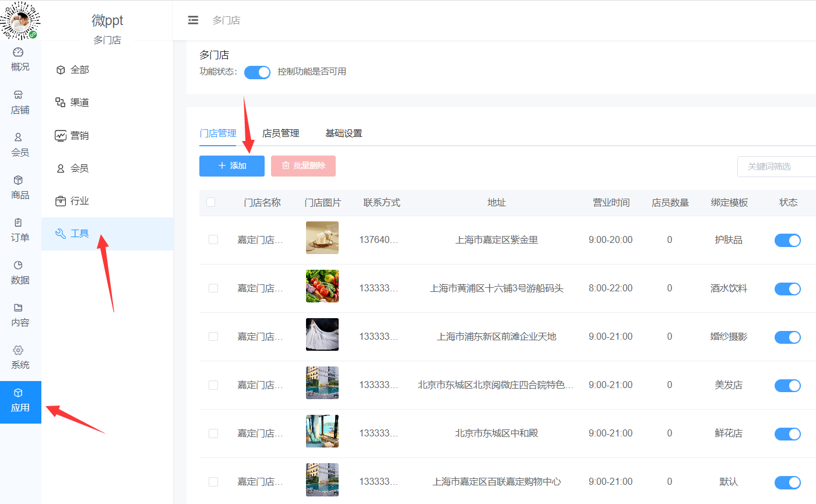Click the 微ppt title text

click(107, 20)
